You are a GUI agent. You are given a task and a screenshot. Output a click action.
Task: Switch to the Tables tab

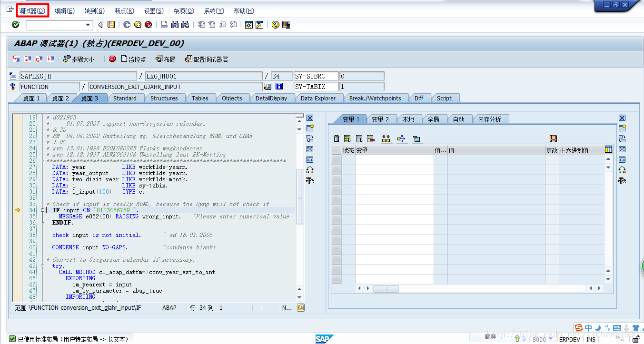point(200,98)
